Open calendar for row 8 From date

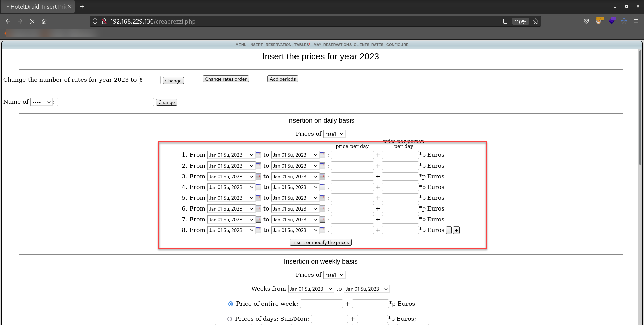[x=258, y=230]
